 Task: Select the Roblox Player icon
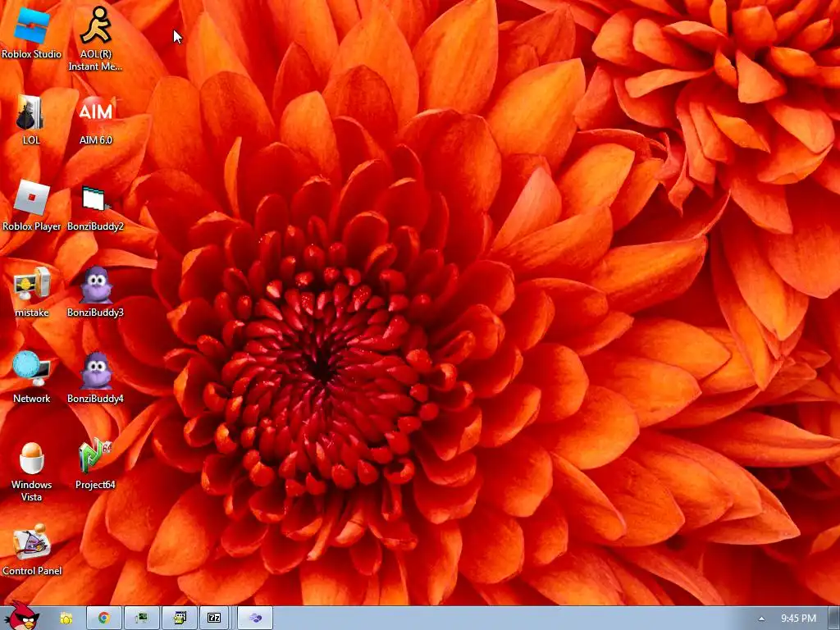pyautogui.click(x=31, y=206)
